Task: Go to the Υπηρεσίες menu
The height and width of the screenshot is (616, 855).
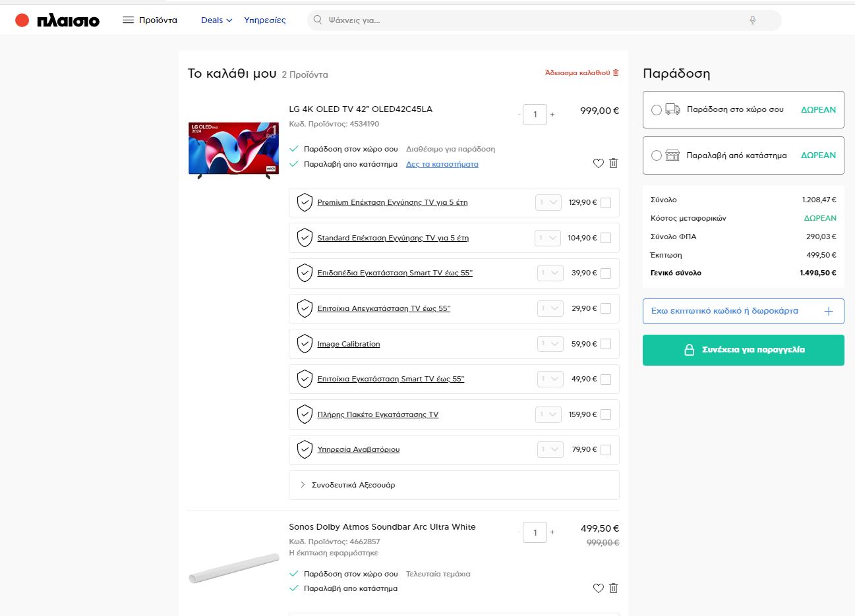Action: pos(264,20)
